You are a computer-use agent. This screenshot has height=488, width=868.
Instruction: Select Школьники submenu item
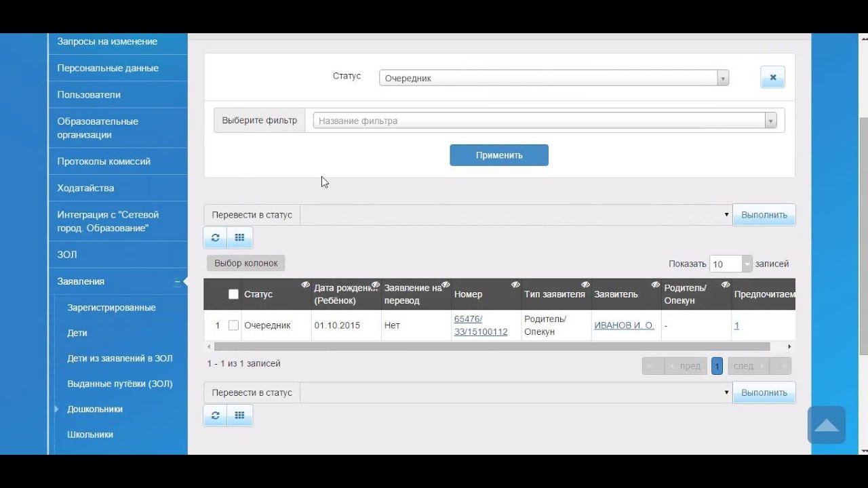pos(90,434)
